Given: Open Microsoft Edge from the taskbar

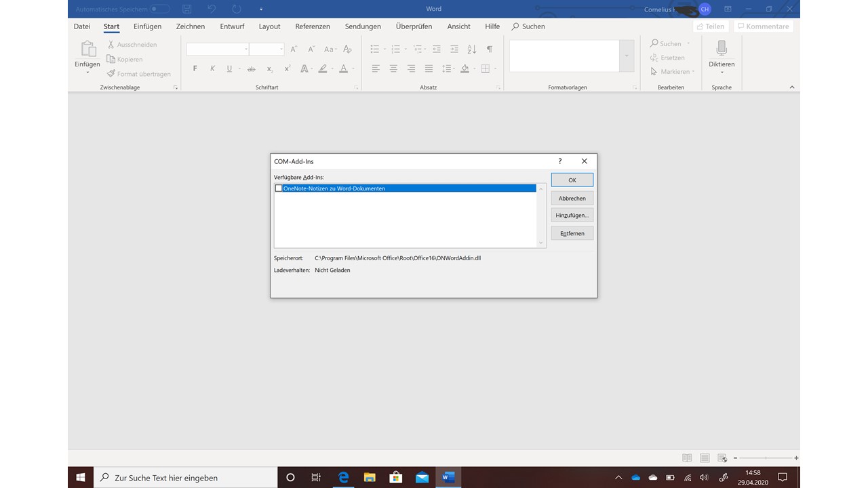Looking at the screenshot, I should 344,477.
